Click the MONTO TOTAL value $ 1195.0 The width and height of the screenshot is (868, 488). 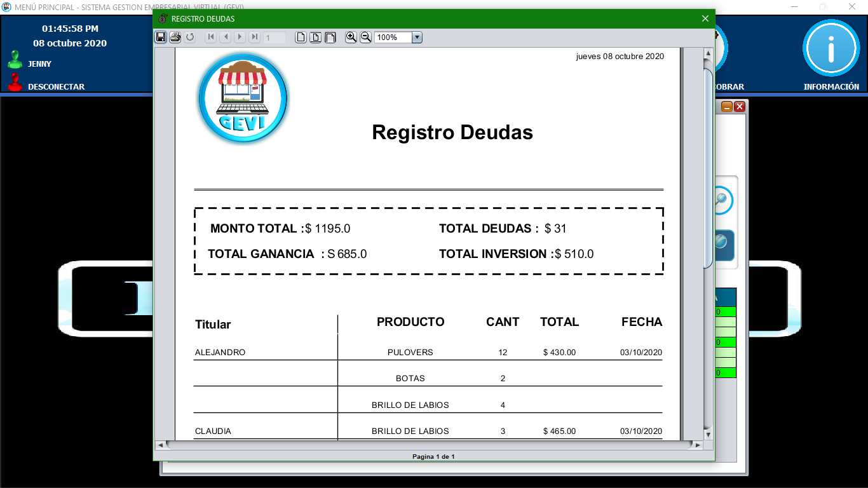327,229
